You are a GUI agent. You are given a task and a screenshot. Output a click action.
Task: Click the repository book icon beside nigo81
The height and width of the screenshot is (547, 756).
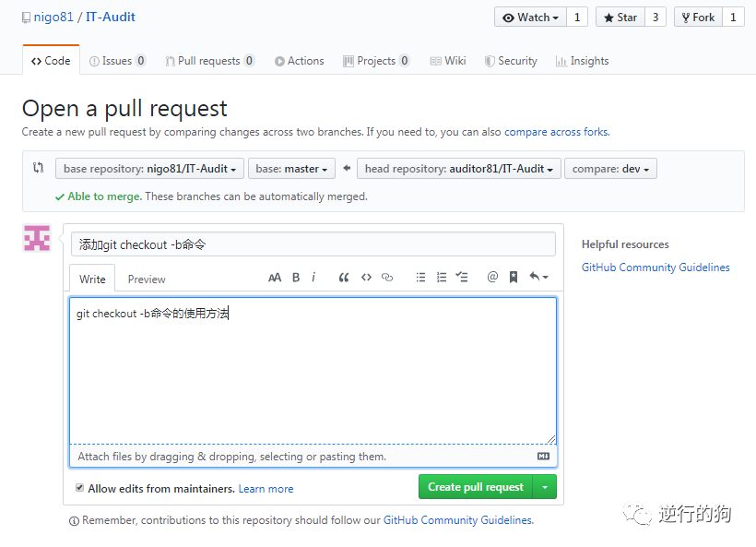tap(26, 18)
